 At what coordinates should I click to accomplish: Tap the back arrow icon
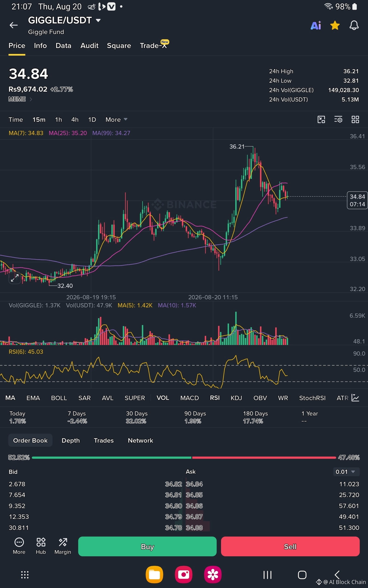(x=14, y=25)
